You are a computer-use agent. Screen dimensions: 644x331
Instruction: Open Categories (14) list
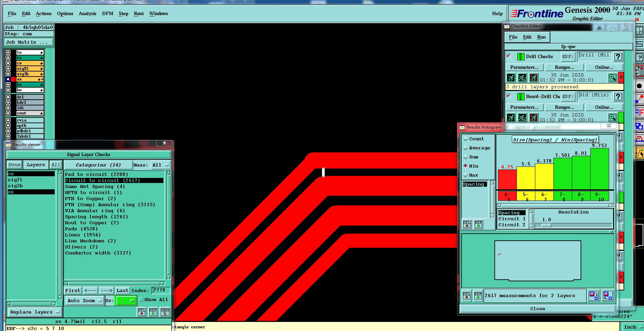tap(98, 165)
